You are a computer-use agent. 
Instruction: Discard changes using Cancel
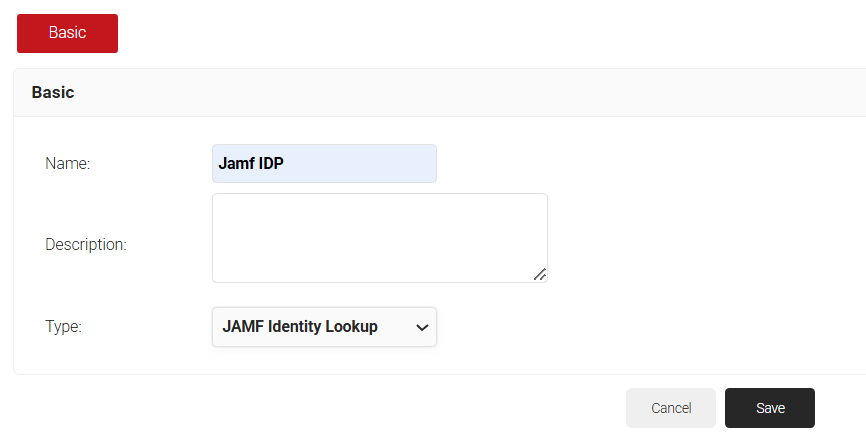point(671,408)
